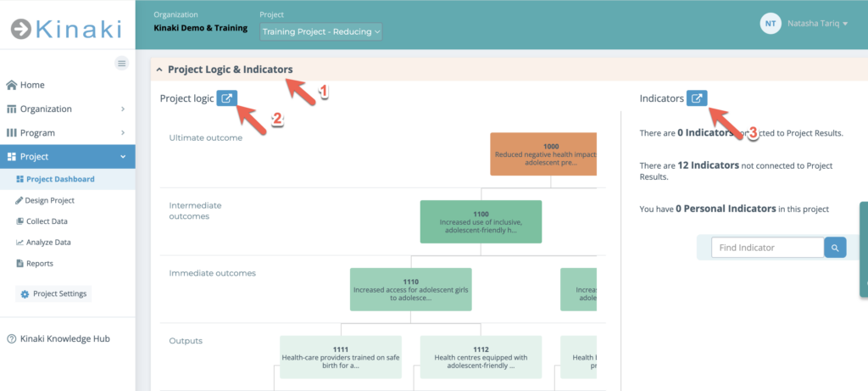868x391 pixels.
Task: Click the Design Project pencil icon
Action: coord(19,200)
